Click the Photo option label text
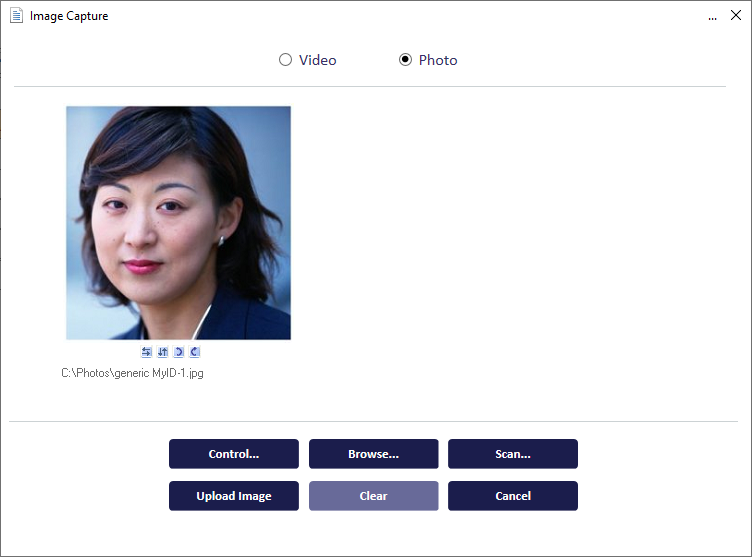Screen dimensions: 752x557 click(438, 60)
